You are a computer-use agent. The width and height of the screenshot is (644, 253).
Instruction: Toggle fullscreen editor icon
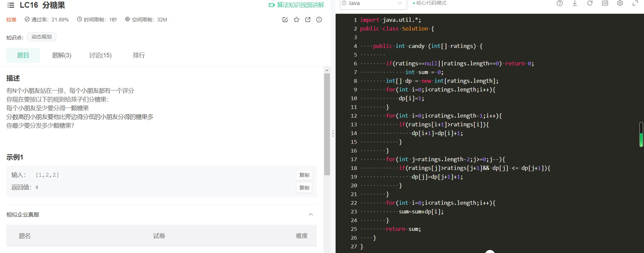tap(635, 3)
